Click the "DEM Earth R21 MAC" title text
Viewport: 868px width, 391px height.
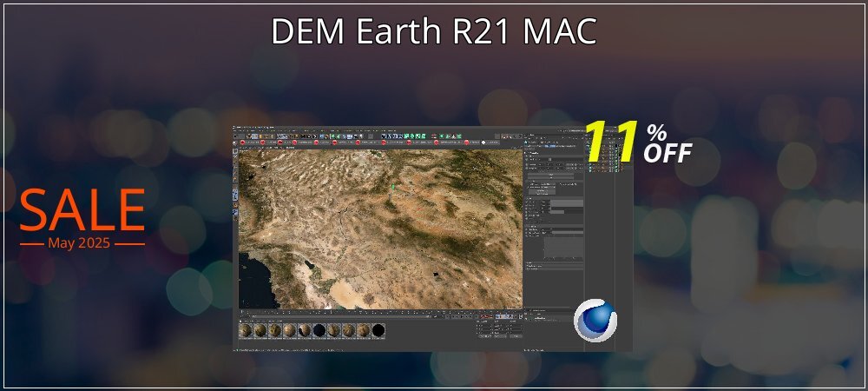pos(434,32)
